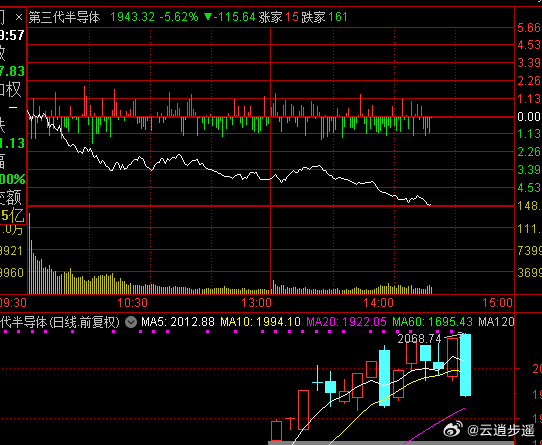
Task: Click the MA10: 1994.10 indicator label
Action: (x=261, y=322)
